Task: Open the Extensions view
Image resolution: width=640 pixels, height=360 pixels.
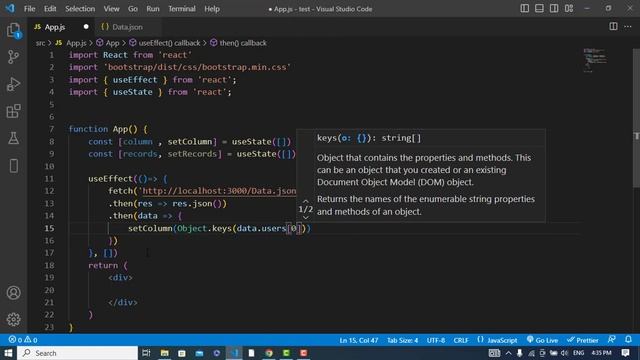Action: [13, 111]
